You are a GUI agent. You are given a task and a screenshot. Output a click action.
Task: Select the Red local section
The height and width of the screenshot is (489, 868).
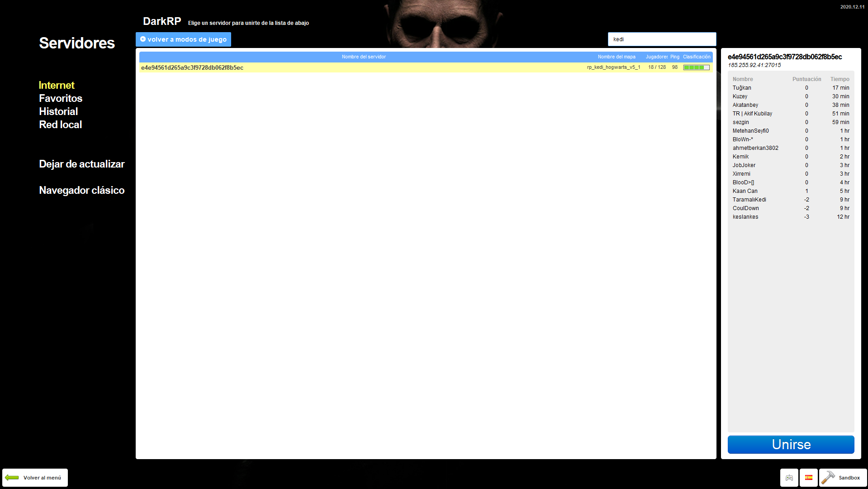pyautogui.click(x=60, y=125)
